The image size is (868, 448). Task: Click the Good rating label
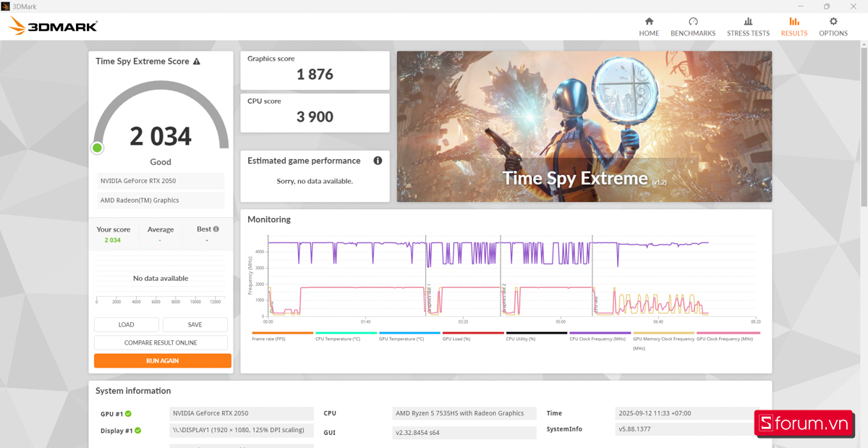161,162
